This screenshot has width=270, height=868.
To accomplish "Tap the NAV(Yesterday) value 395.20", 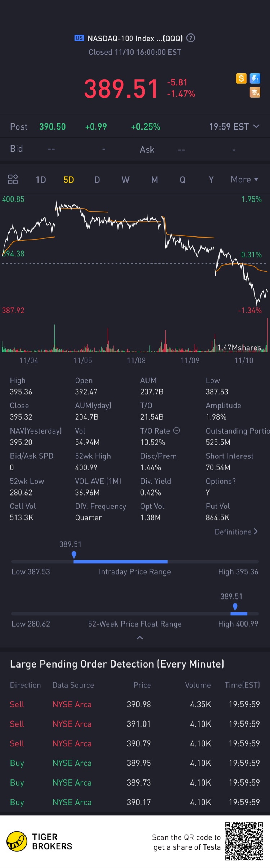I will 21,442.
